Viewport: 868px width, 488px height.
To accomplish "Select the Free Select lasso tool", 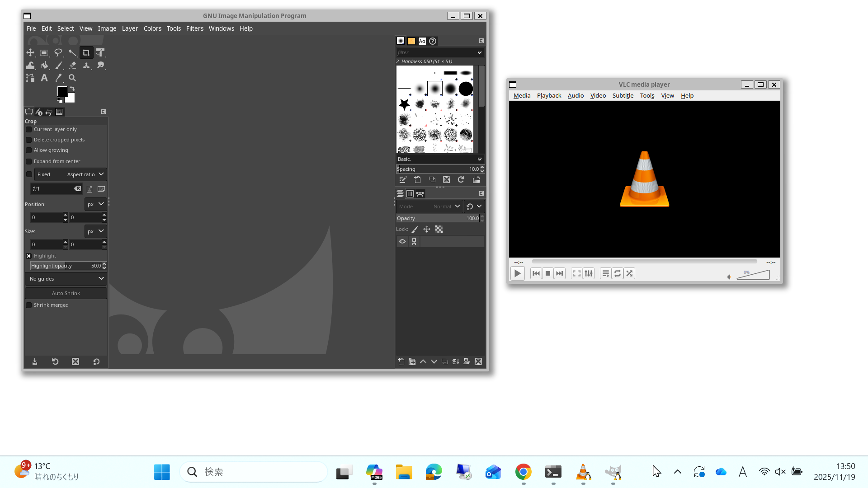I will (58, 53).
